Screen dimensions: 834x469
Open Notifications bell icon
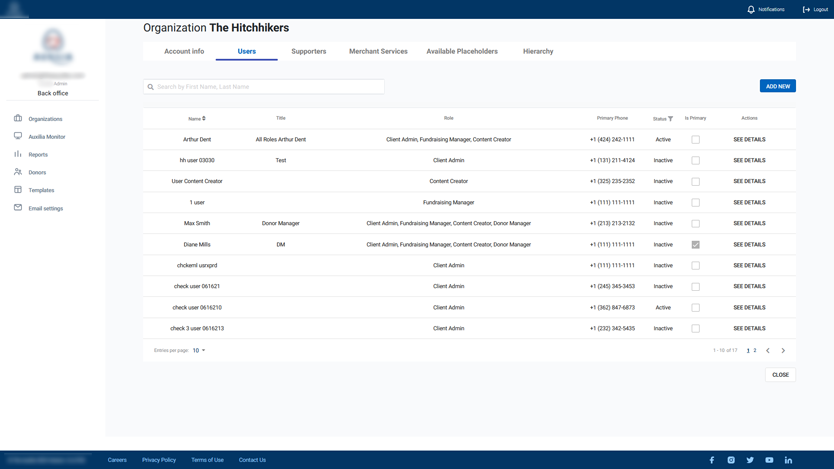(751, 9)
